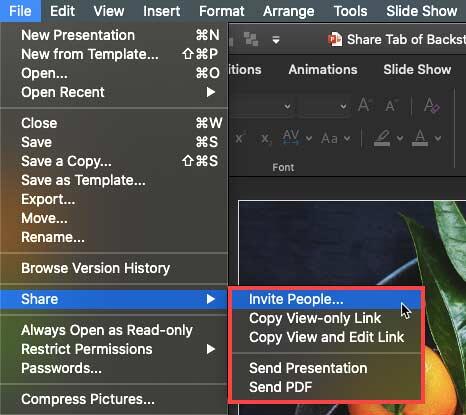Select Open... from File menu
The image size is (466, 415).
tap(114, 73)
